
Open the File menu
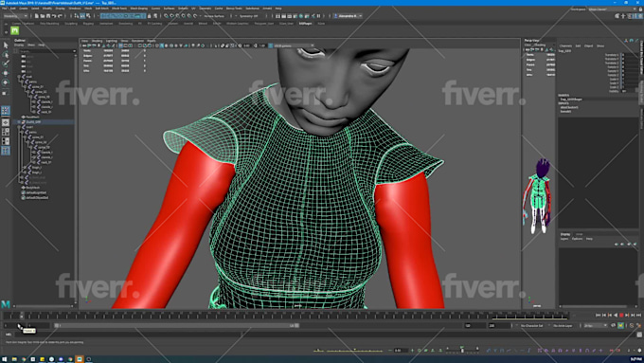[5, 9]
